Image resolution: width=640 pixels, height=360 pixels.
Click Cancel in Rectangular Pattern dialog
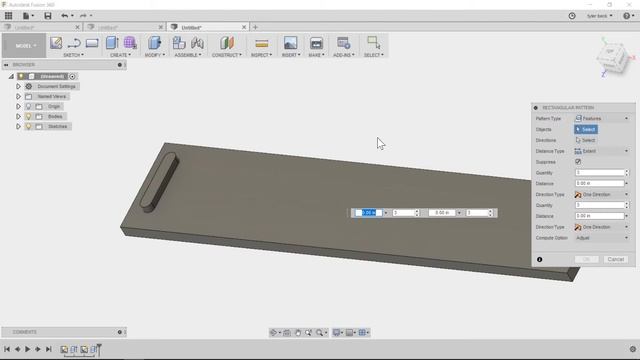616,259
